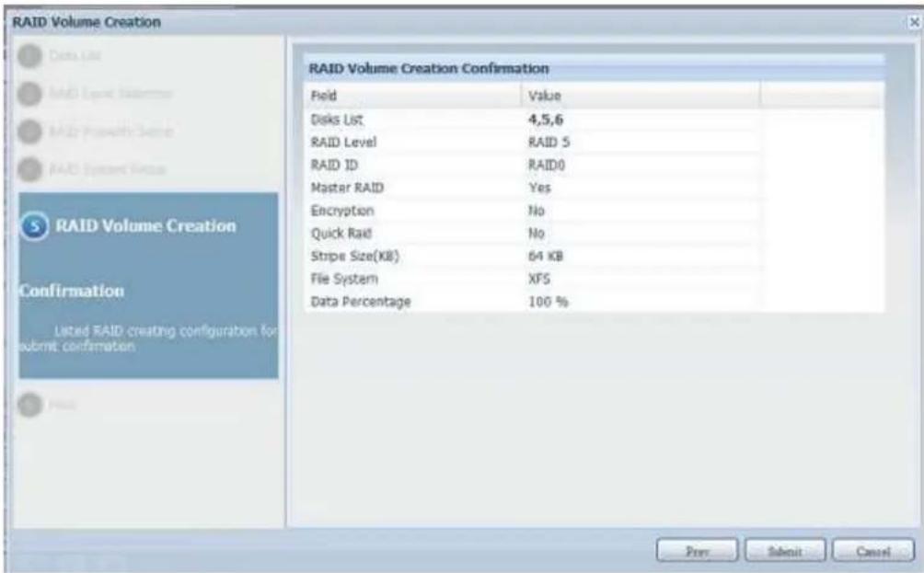Click the No value for Encryption
Viewport: 924px width, 573px height.
point(537,211)
